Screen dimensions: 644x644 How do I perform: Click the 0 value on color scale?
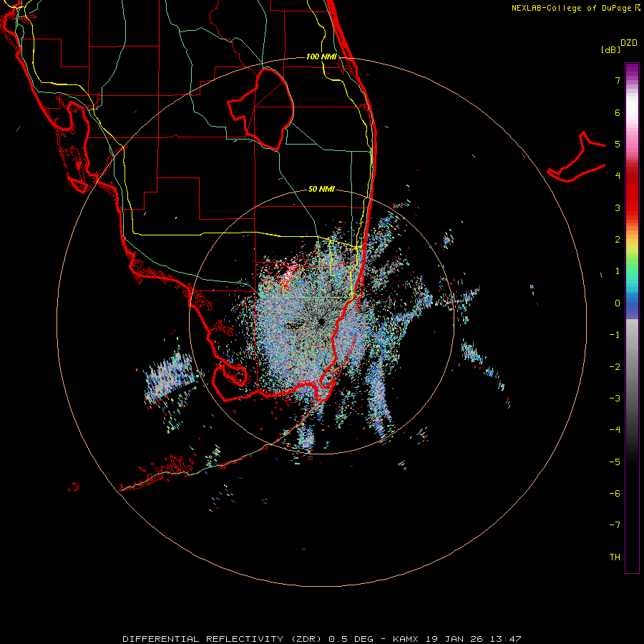click(x=618, y=303)
